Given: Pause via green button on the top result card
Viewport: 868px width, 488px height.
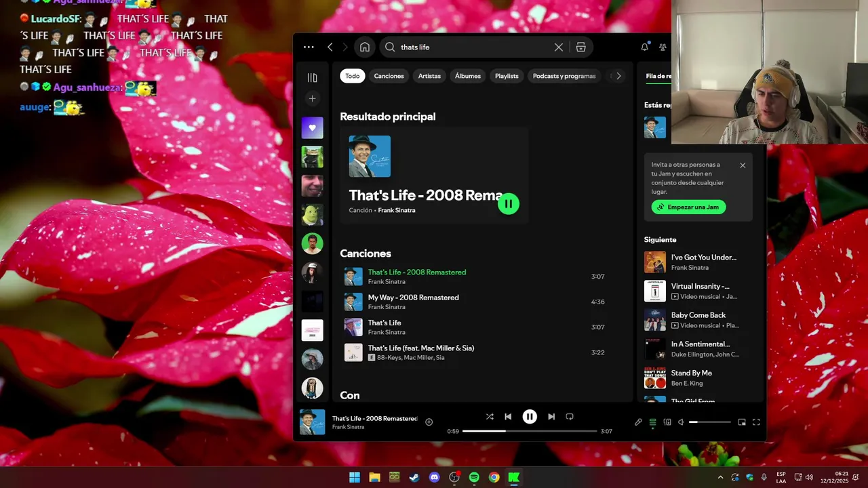Looking at the screenshot, I should [509, 204].
